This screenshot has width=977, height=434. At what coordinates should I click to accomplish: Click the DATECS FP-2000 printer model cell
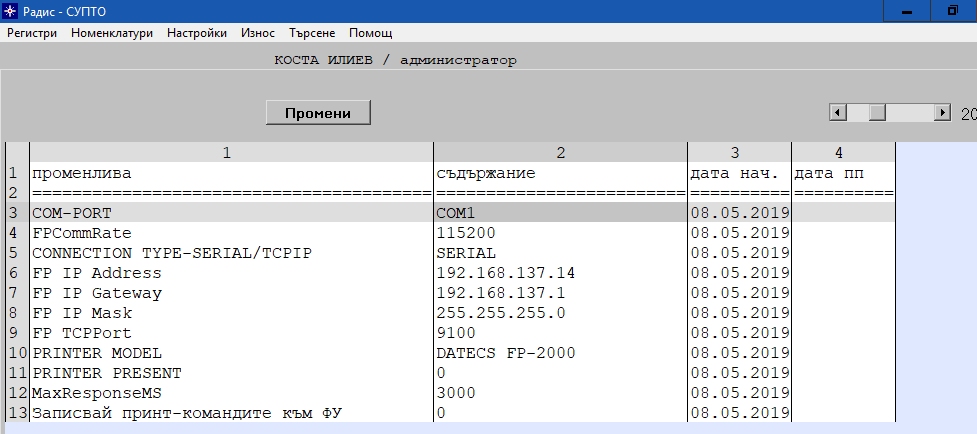[560, 353]
